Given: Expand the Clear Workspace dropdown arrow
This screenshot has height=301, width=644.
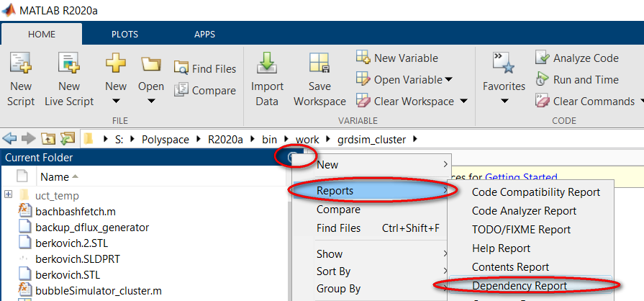Looking at the screenshot, I should click(x=463, y=101).
